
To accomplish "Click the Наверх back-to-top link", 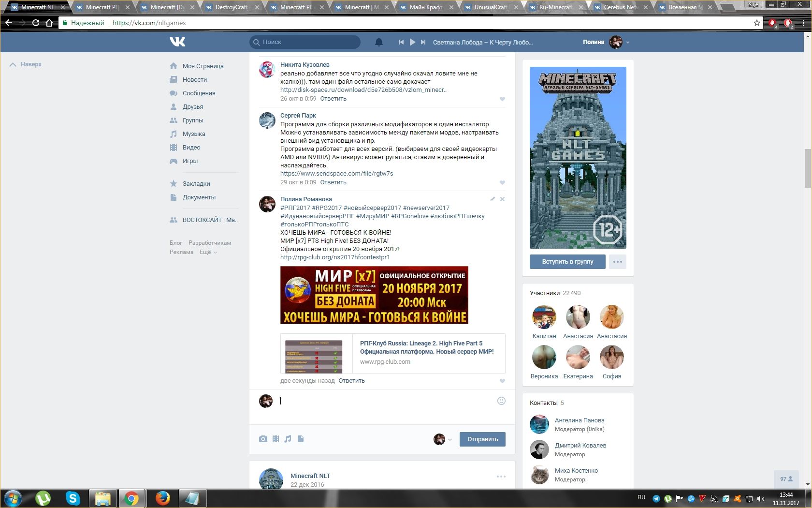I will (x=26, y=64).
